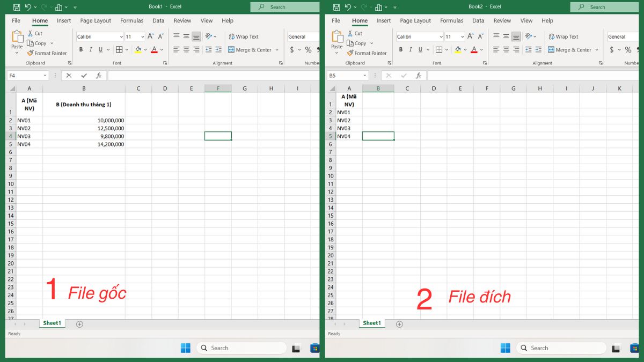Open font size dropdown in Book2
Image resolution: width=644 pixels, height=362 pixels.
tap(462, 37)
